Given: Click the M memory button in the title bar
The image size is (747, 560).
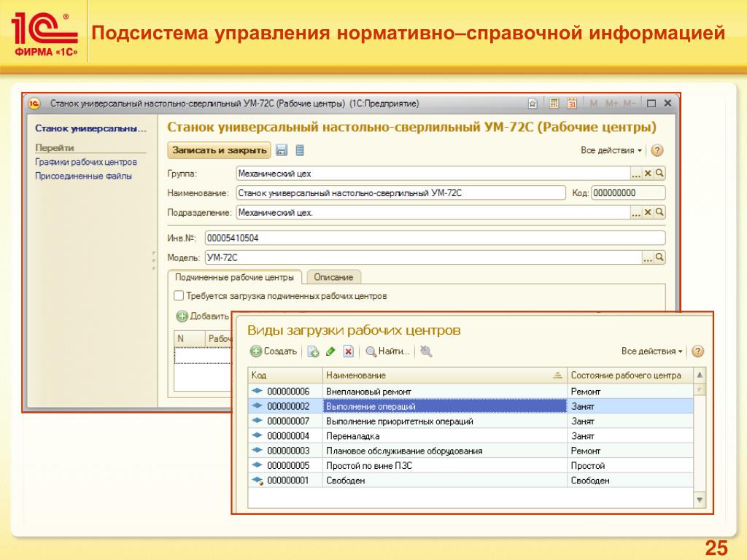Looking at the screenshot, I should [594, 104].
